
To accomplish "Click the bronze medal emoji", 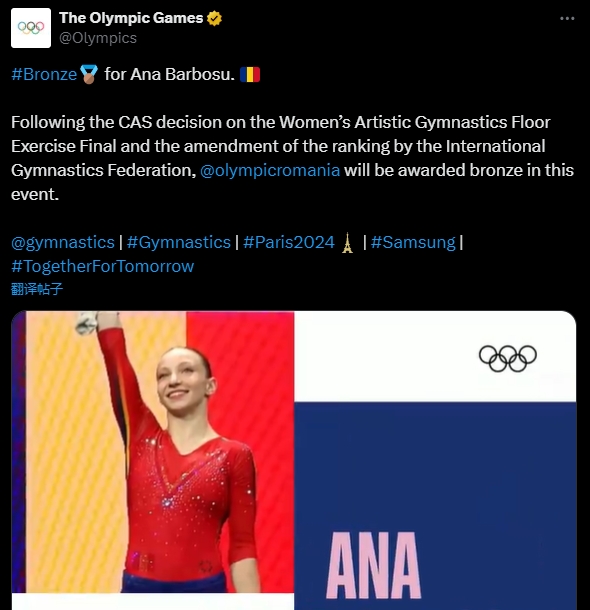I will [89, 74].
